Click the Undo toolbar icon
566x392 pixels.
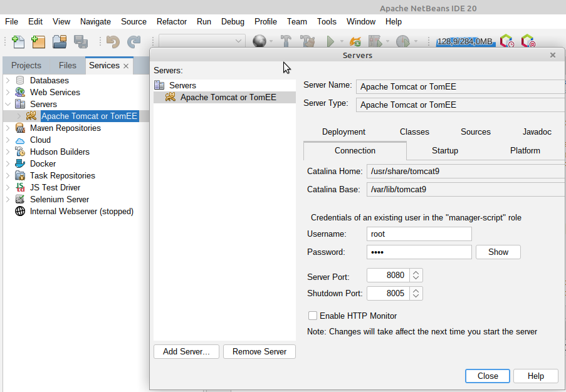point(113,41)
